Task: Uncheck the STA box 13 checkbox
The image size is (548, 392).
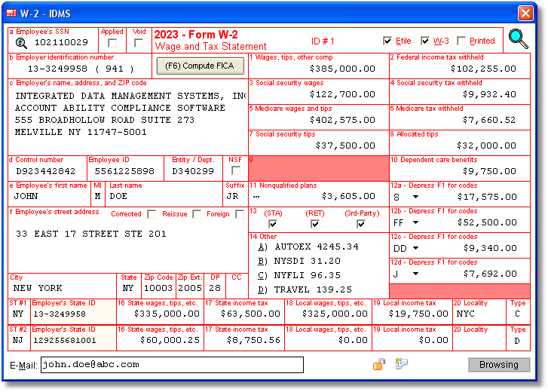Action: coord(273,224)
